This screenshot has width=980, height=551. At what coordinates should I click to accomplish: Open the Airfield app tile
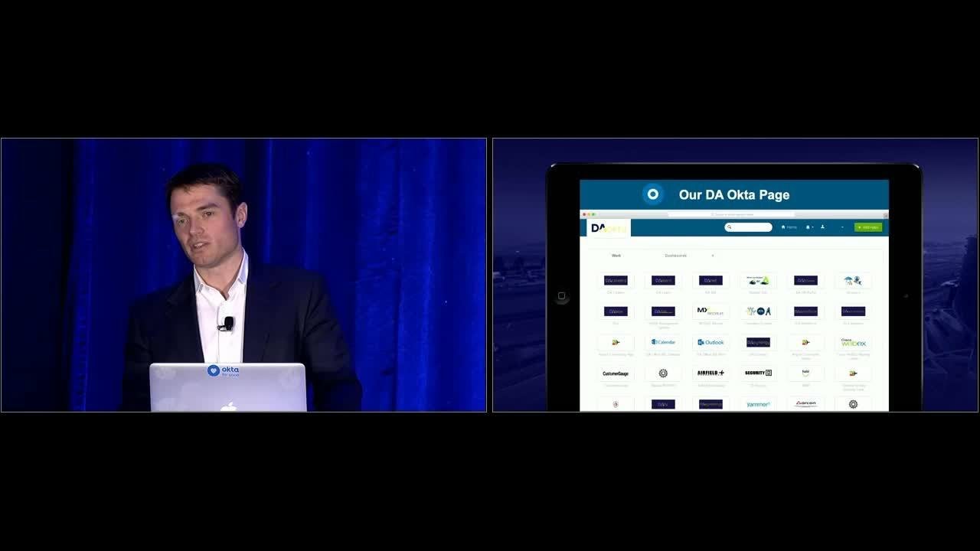pyautogui.click(x=710, y=373)
